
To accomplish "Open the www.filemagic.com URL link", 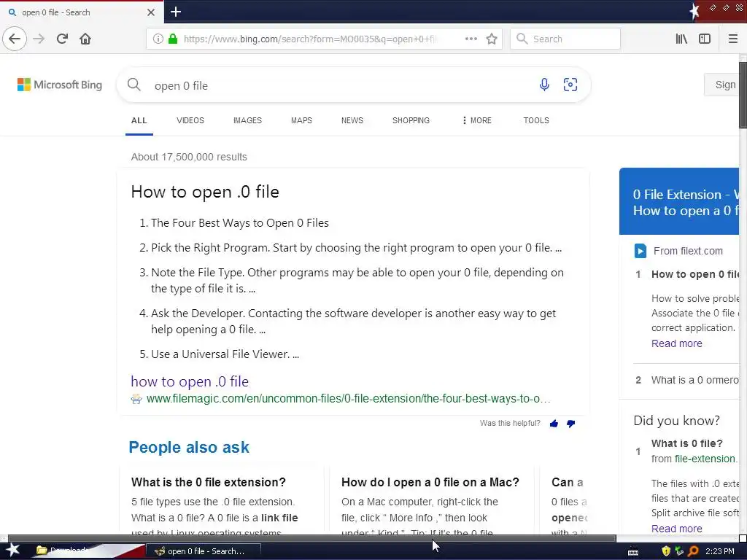I will [348, 399].
